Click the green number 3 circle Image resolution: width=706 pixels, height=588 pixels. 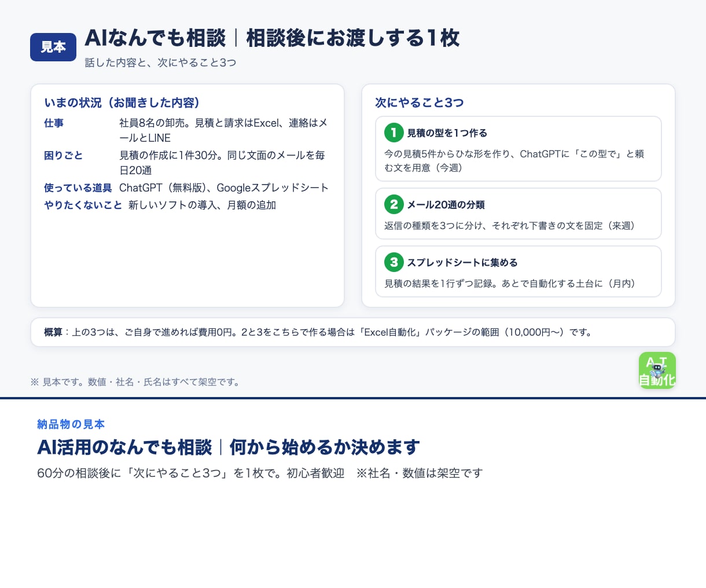(x=394, y=262)
